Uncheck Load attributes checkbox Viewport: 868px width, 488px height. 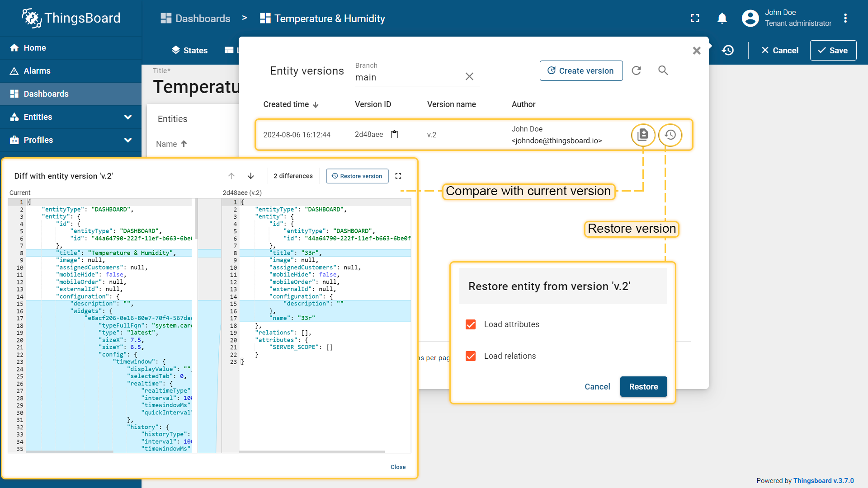(x=471, y=324)
